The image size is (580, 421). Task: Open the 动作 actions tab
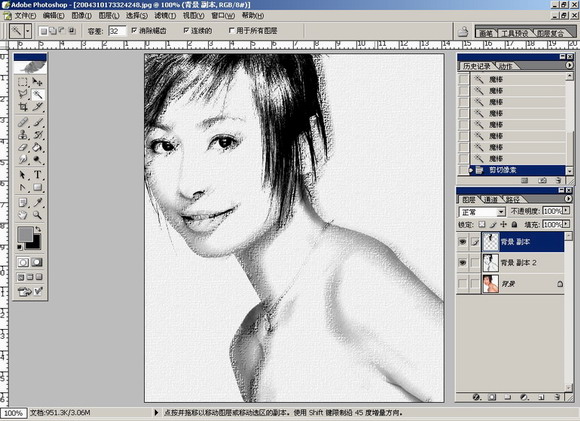click(505, 66)
